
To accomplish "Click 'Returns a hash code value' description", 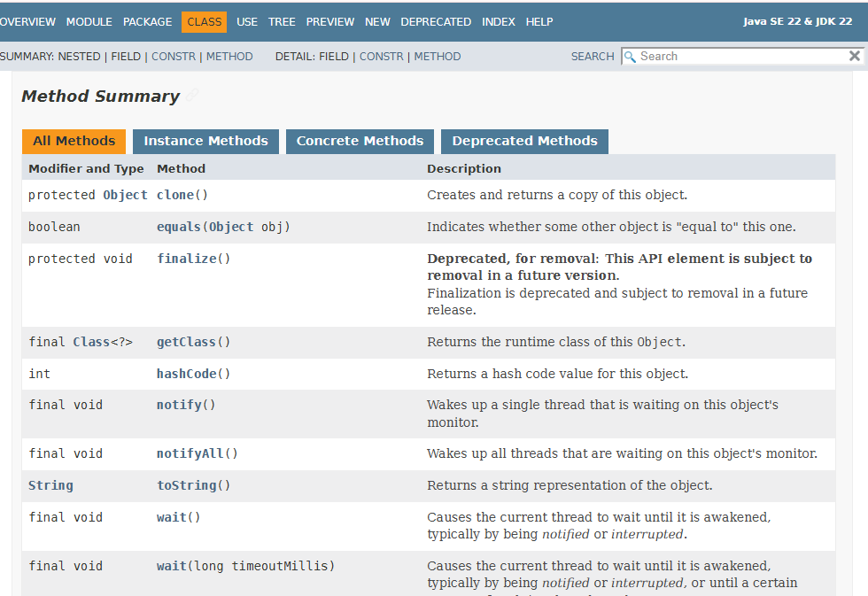I will coord(557,374).
